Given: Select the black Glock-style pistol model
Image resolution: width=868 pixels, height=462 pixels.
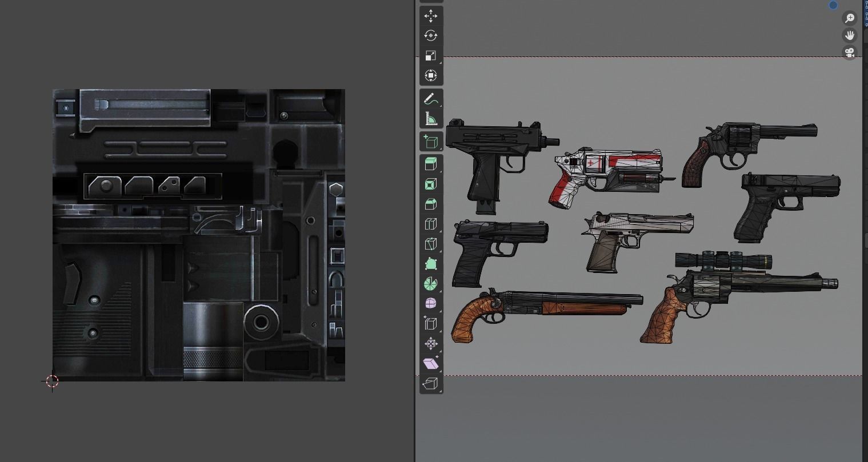Looking at the screenshot, I should click(786, 207).
